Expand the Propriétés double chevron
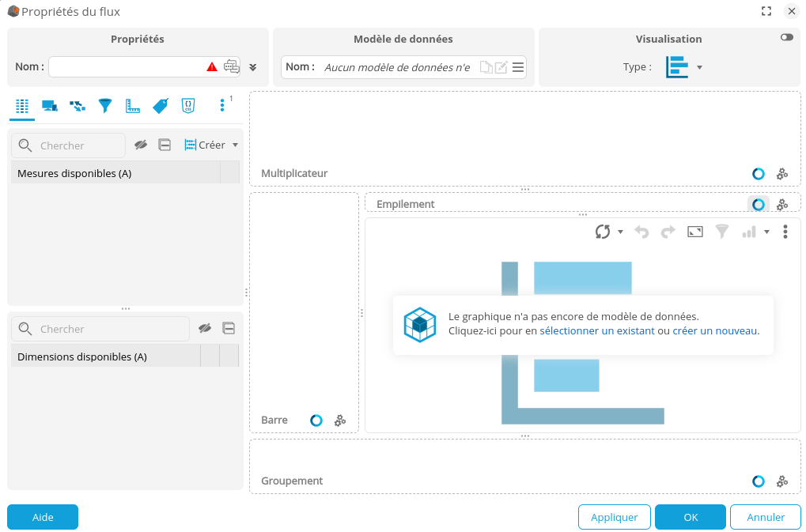Viewport: 806px width, 532px height. [x=253, y=67]
